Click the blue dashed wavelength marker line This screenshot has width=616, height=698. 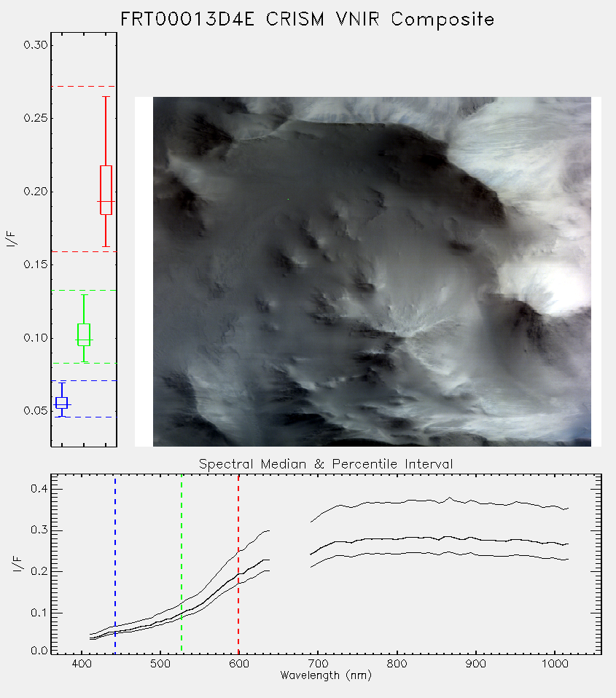[115, 564]
